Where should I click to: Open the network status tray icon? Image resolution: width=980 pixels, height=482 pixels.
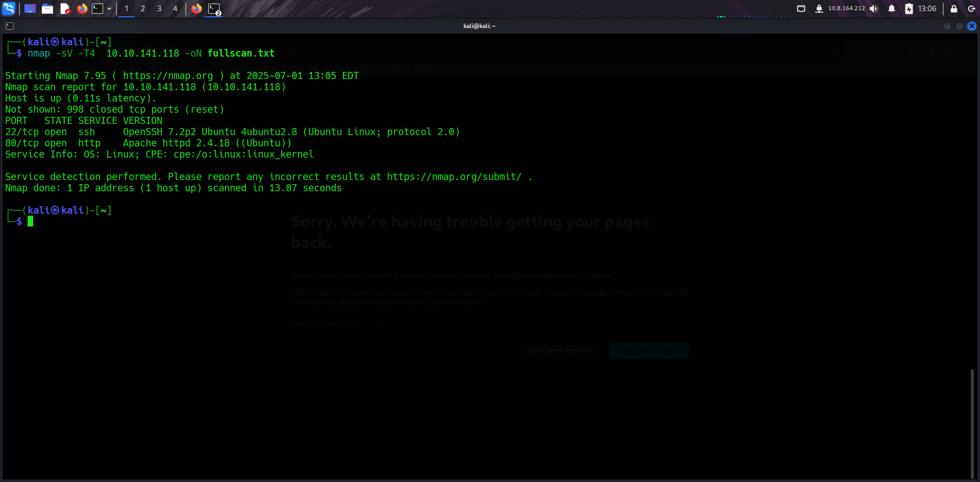coord(801,9)
